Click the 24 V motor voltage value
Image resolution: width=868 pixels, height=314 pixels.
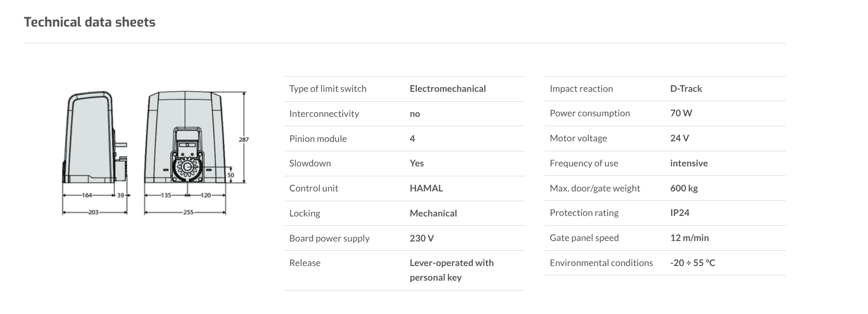[x=679, y=138]
